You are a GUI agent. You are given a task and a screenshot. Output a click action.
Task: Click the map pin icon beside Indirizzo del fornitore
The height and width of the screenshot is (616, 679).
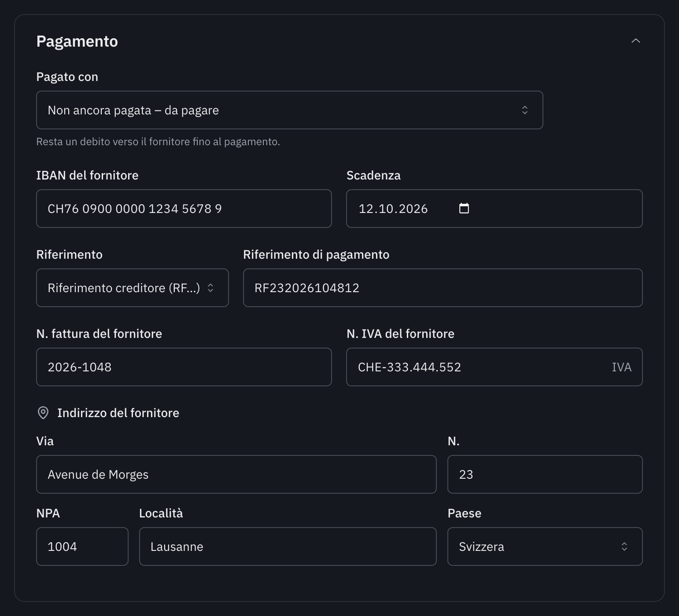click(43, 413)
